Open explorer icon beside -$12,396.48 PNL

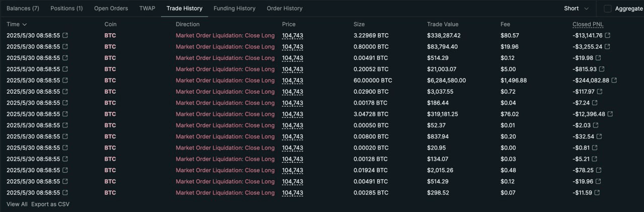(610, 114)
